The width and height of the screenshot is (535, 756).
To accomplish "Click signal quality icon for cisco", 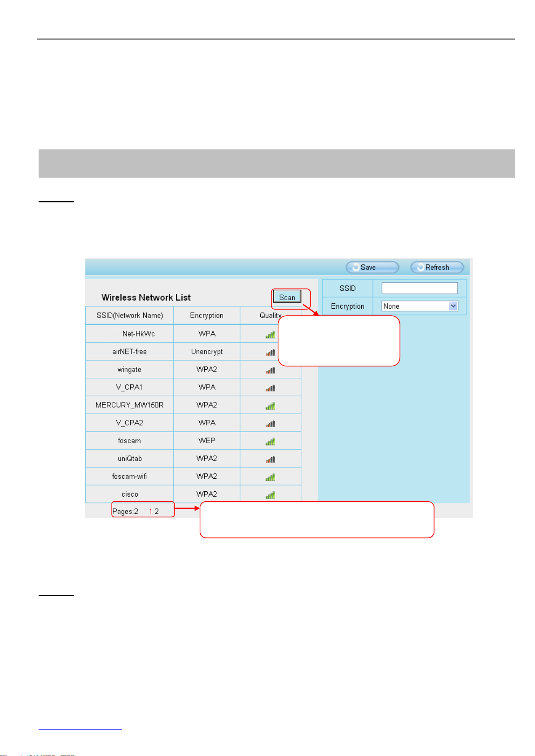I will coord(270,495).
